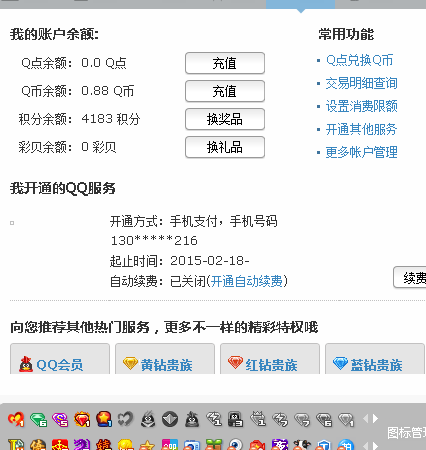Image resolution: width=426 pixels, height=450 pixels.
Task: Show previous icons in first icon row
Action: point(366,418)
